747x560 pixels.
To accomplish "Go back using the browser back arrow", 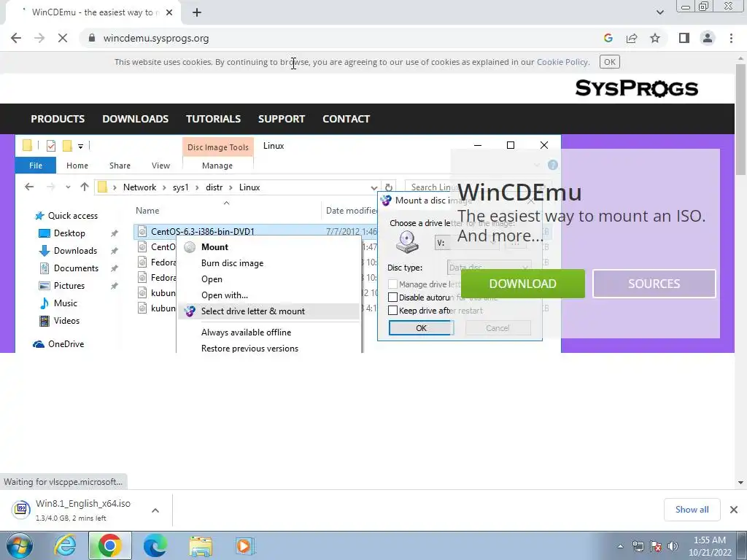I will click(x=16, y=38).
